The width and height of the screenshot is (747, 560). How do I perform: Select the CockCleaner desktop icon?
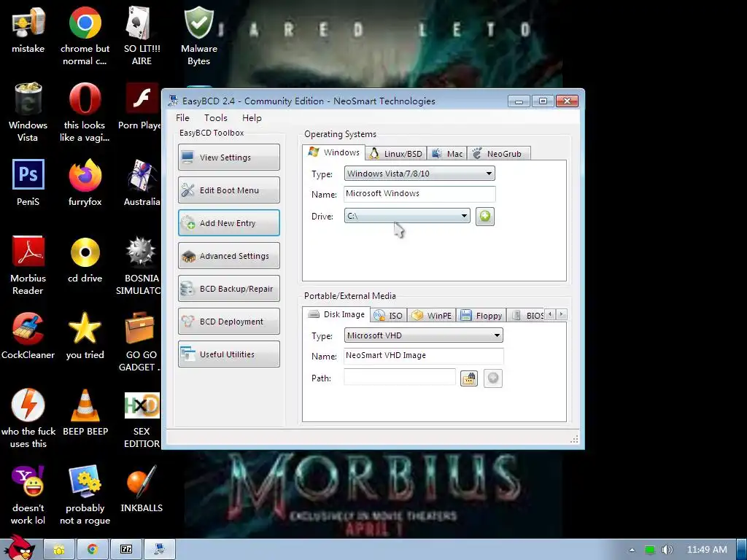click(x=28, y=335)
